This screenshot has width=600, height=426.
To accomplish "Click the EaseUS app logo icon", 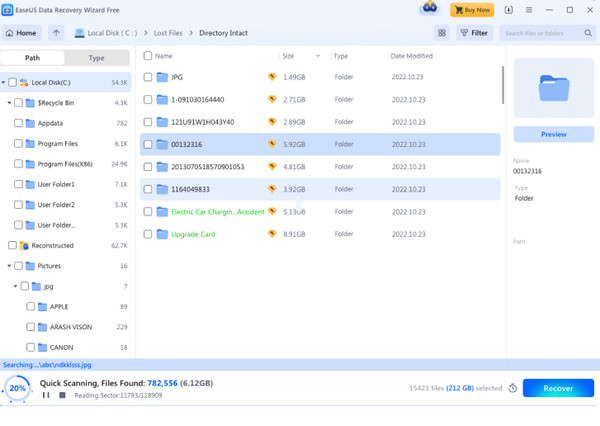I will pos(7,10).
